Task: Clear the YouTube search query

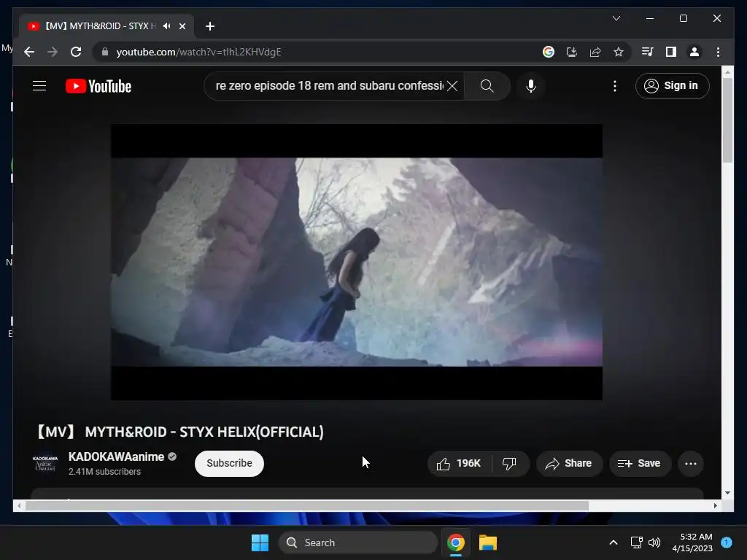Action: [452, 86]
